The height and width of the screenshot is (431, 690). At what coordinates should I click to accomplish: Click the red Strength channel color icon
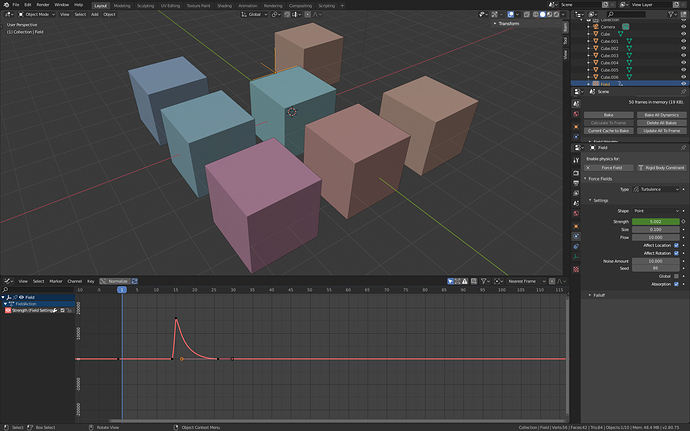[x=8, y=310]
